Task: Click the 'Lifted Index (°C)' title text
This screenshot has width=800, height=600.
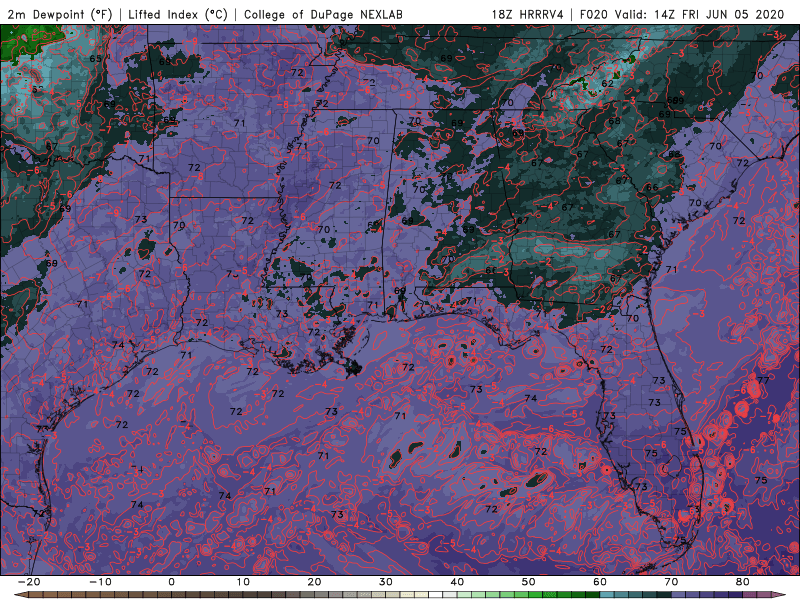Action: [x=178, y=15]
